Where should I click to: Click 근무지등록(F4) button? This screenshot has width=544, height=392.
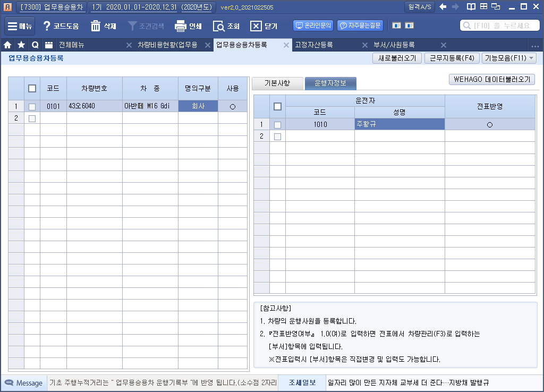pos(452,58)
